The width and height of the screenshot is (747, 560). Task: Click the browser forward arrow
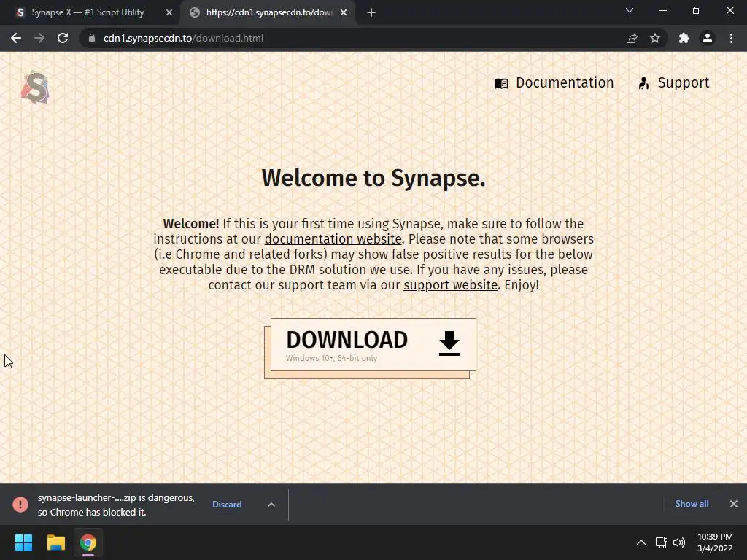39,38
